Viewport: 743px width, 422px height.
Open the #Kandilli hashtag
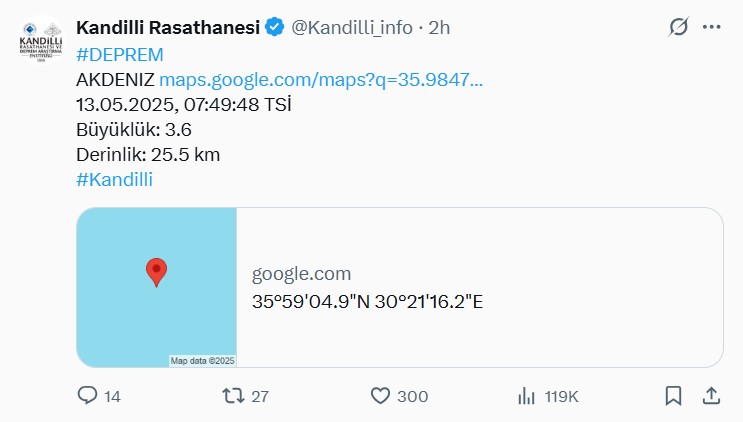click(x=114, y=179)
